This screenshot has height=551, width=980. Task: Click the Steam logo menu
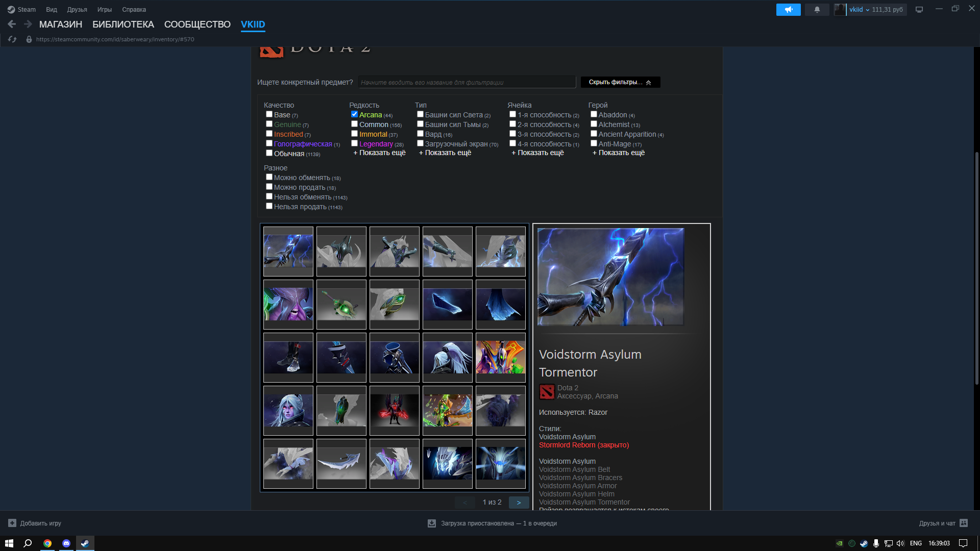point(21,10)
